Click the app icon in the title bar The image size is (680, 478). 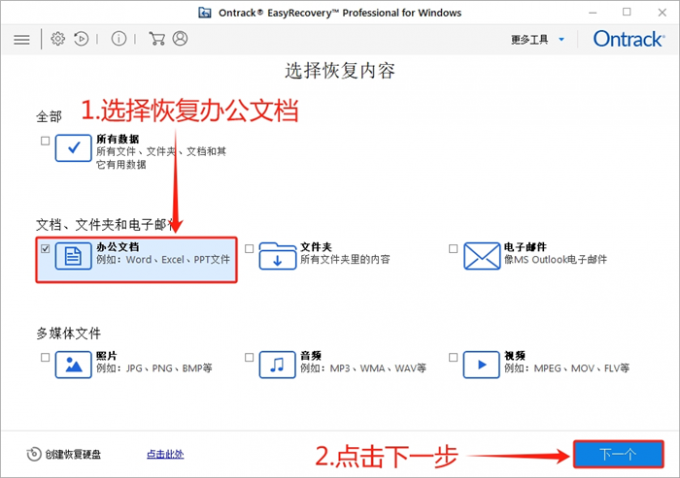click(205, 13)
